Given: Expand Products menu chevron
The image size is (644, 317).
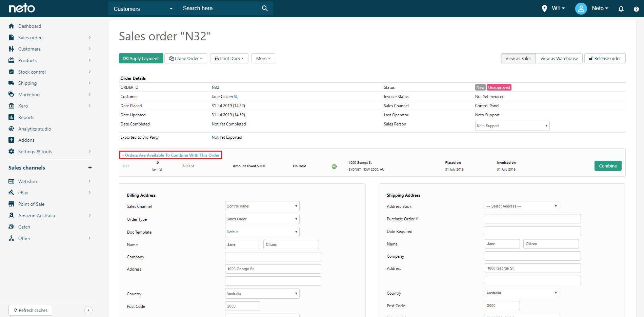Looking at the screenshot, I should (89, 60).
